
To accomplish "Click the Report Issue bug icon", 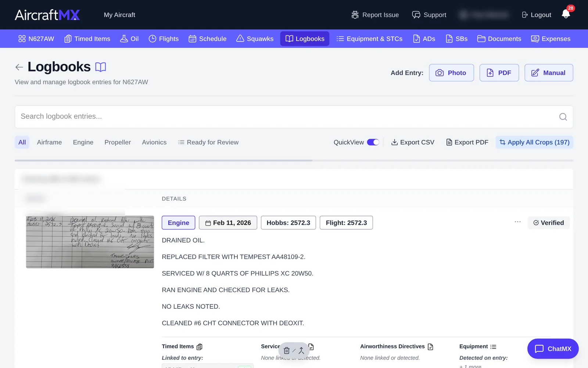I will tap(355, 15).
